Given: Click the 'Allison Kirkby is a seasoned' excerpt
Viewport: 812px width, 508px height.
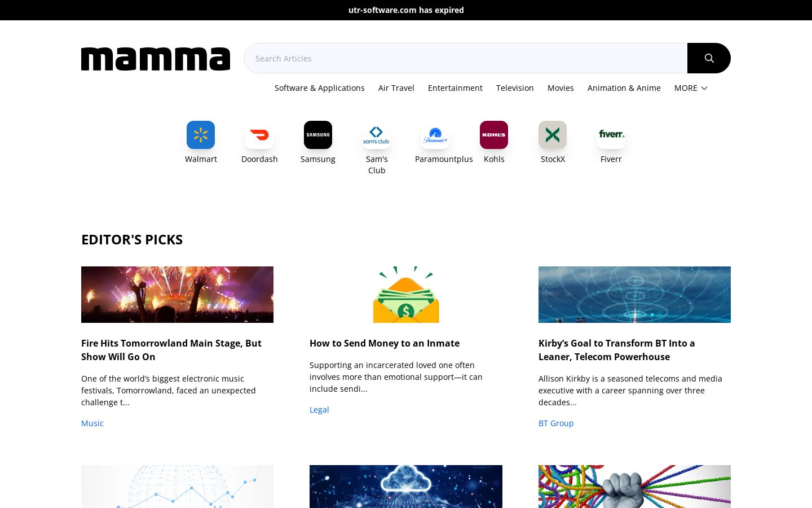Looking at the screenshot, I should [x=630, y=391].
